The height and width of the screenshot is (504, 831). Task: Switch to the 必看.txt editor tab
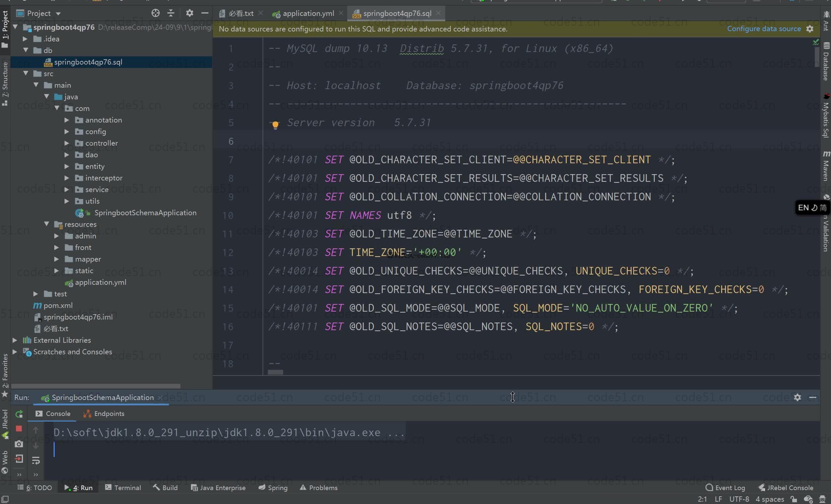(241, 13)
